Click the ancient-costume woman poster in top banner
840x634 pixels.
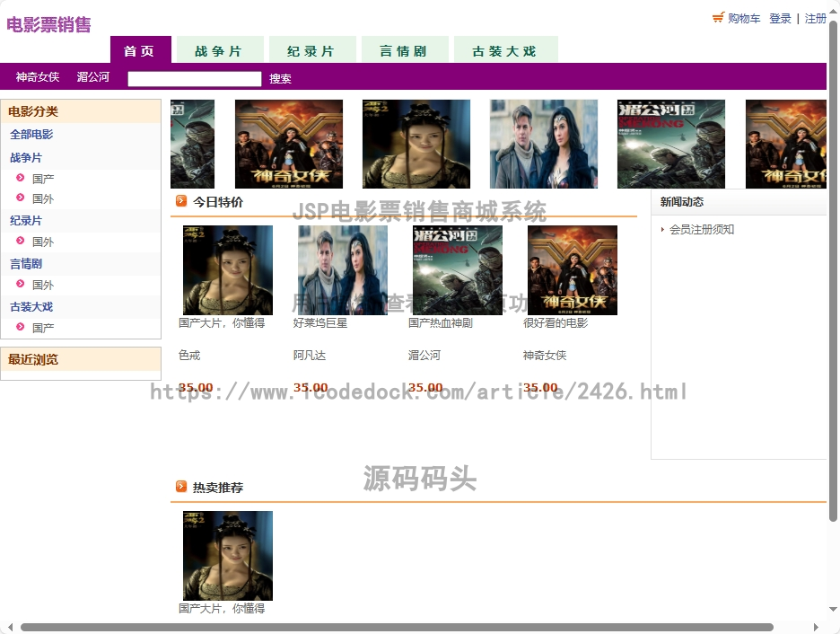pos(416,145)
